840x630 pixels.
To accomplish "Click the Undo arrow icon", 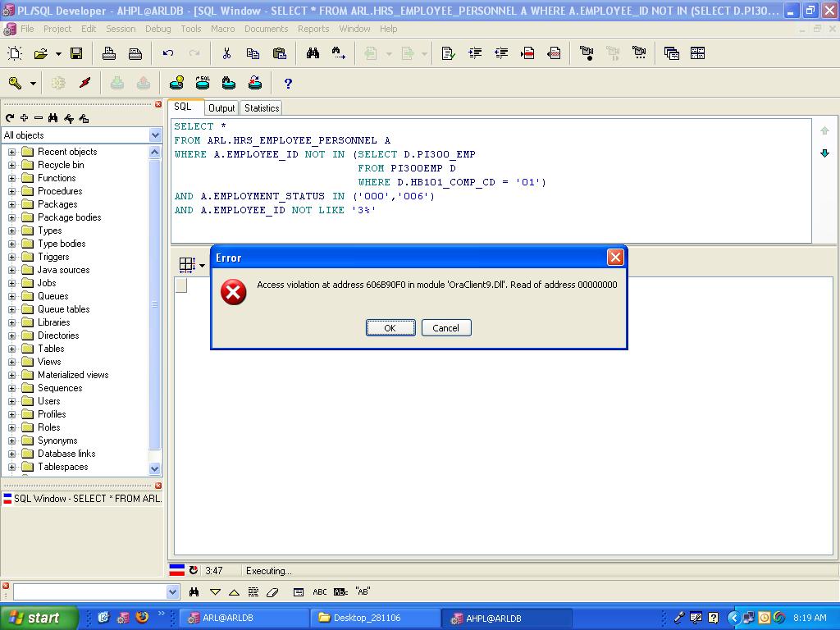I will click(x=168, y=53).
